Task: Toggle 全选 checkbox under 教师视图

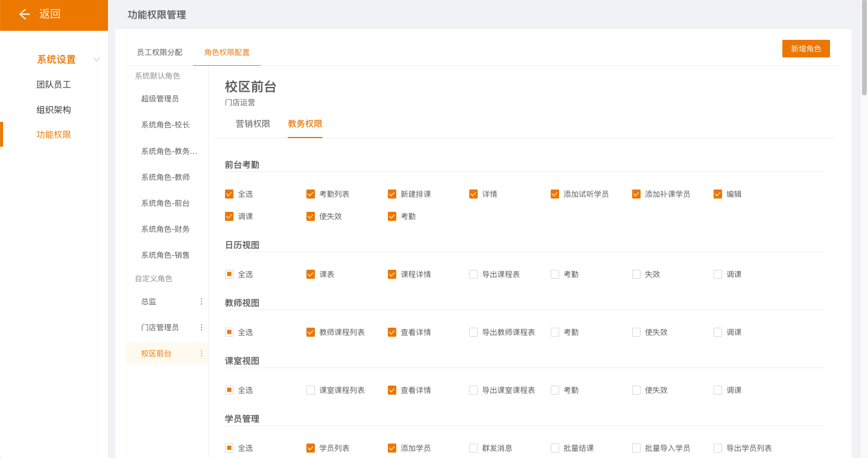Action: tap(229, 332)
